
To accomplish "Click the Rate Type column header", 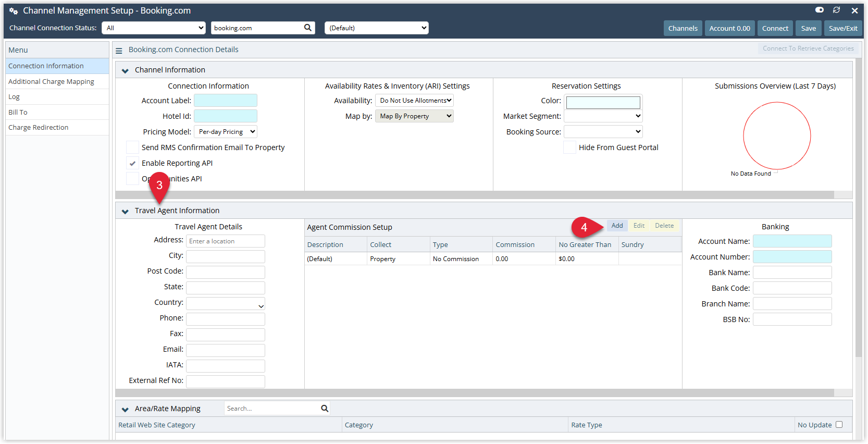I will point(681,425).
